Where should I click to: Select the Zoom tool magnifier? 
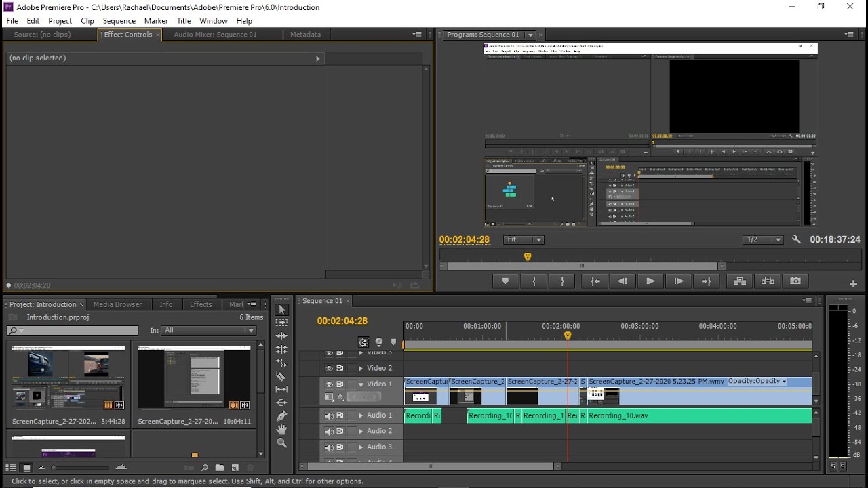tap(281, 443)
